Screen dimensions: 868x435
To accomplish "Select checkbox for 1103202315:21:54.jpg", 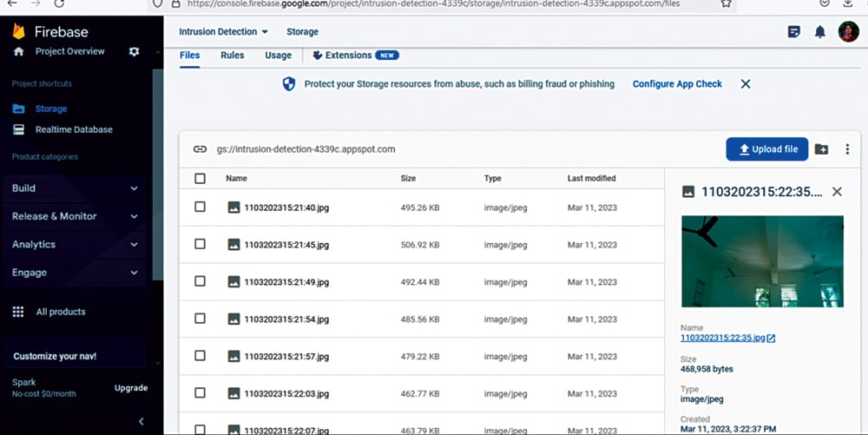I will click(201, 319).
